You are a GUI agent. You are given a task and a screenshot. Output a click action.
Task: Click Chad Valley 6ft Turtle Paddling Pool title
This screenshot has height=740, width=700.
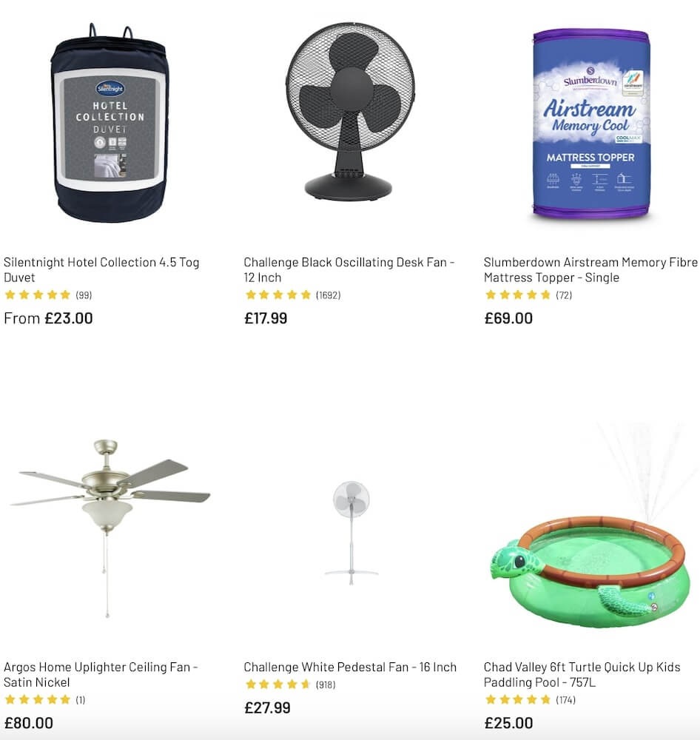coord(582,674)
